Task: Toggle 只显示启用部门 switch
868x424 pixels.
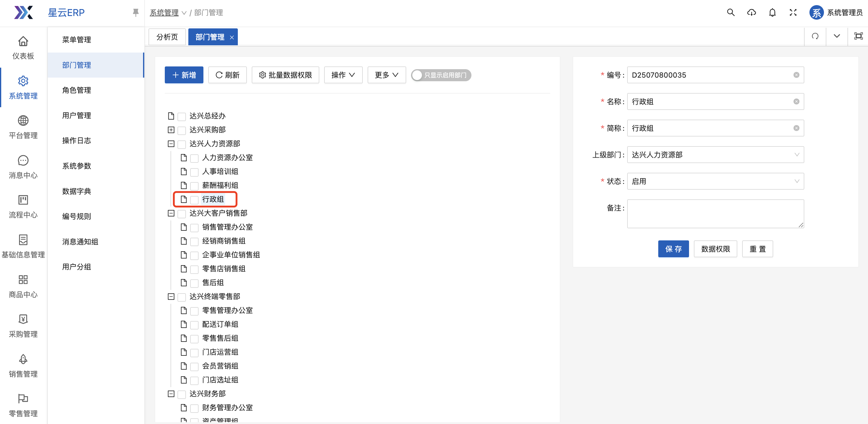Action: coord(441,75)
